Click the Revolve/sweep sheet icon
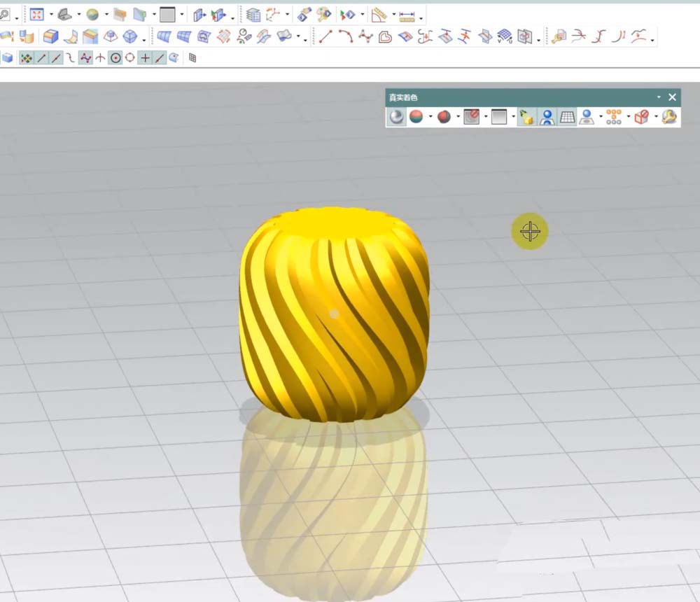Image resolution: width=700 pixels, height=602 pixels. tap(71, 36)
